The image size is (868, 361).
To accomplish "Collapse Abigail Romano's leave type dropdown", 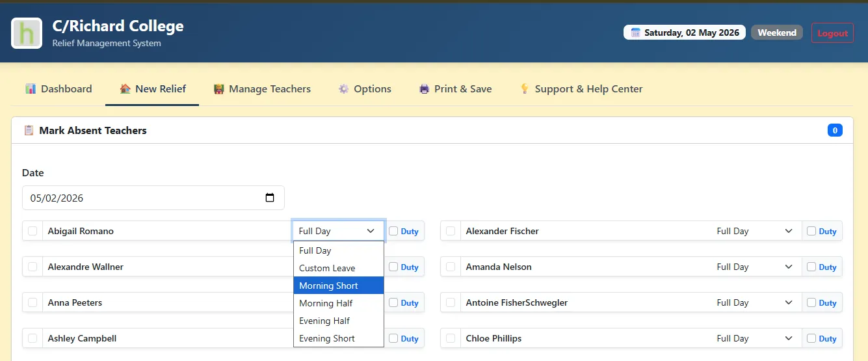I will tap(338, 231).
